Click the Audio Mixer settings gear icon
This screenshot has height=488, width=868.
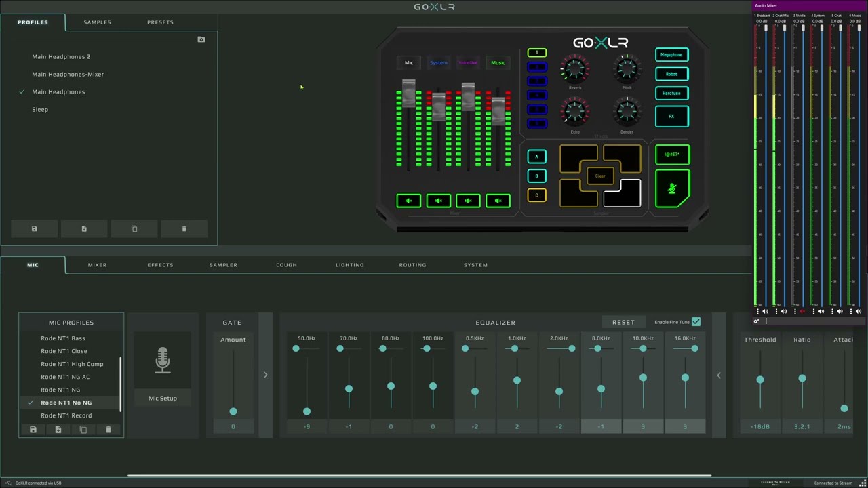tap(757, 321)
